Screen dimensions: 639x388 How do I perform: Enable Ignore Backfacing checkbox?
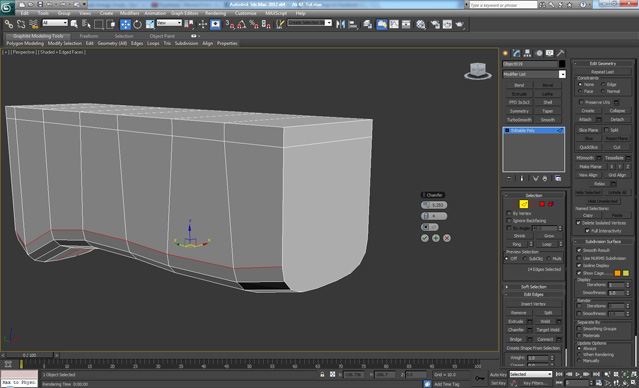(x=509, y=220)
